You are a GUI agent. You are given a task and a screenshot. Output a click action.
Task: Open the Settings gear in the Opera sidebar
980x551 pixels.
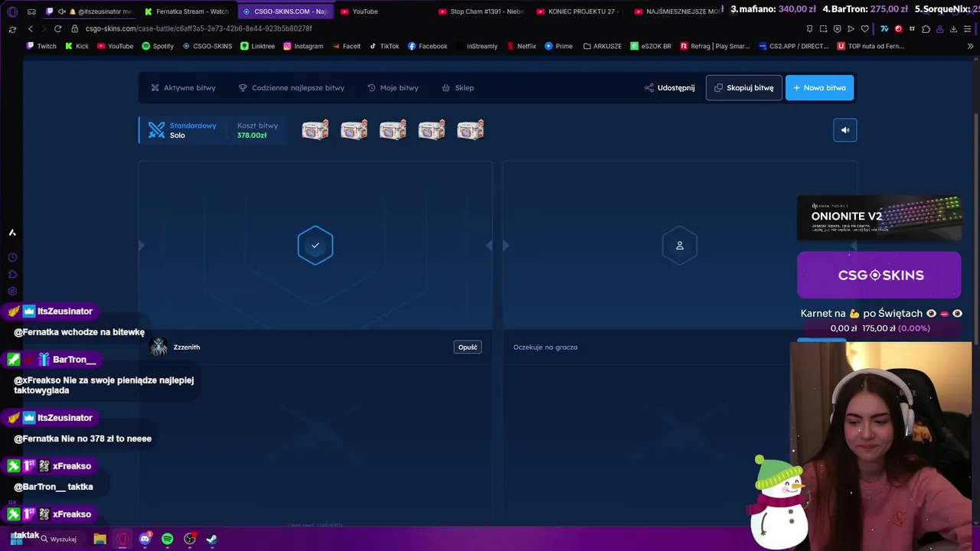pyautogui.click(x=12, y=292)
